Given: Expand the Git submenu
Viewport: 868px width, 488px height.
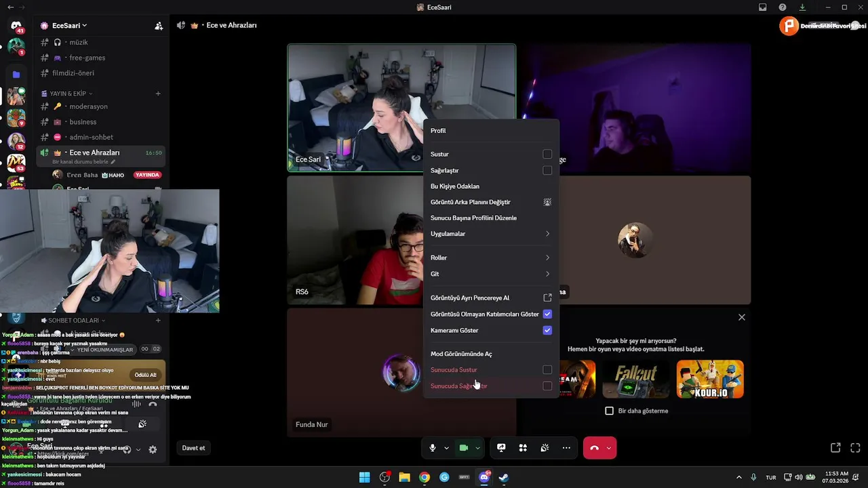Looking at the screenshot, I should coord(492,274).
